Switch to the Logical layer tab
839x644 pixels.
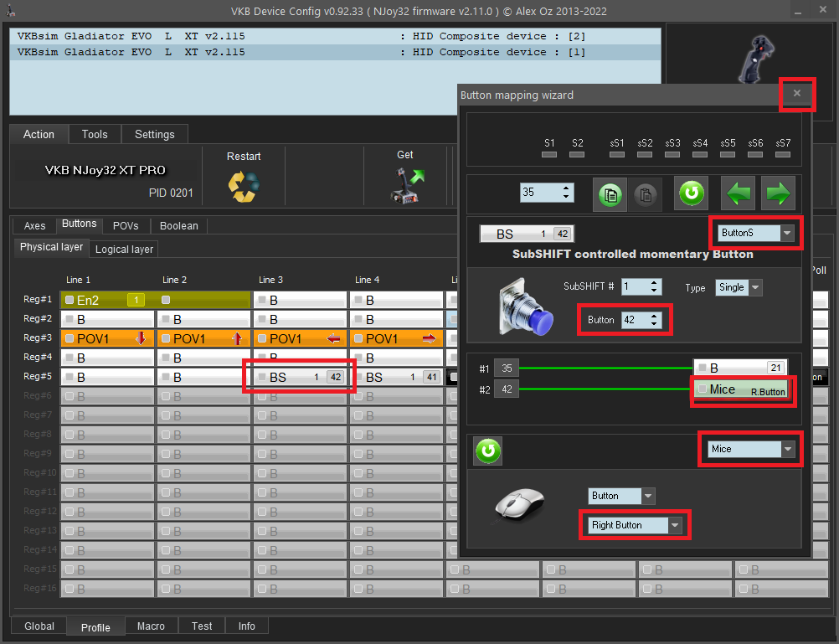124,250
